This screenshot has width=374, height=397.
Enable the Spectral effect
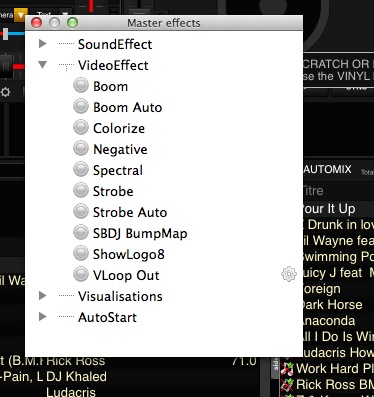tap(81, 169)
